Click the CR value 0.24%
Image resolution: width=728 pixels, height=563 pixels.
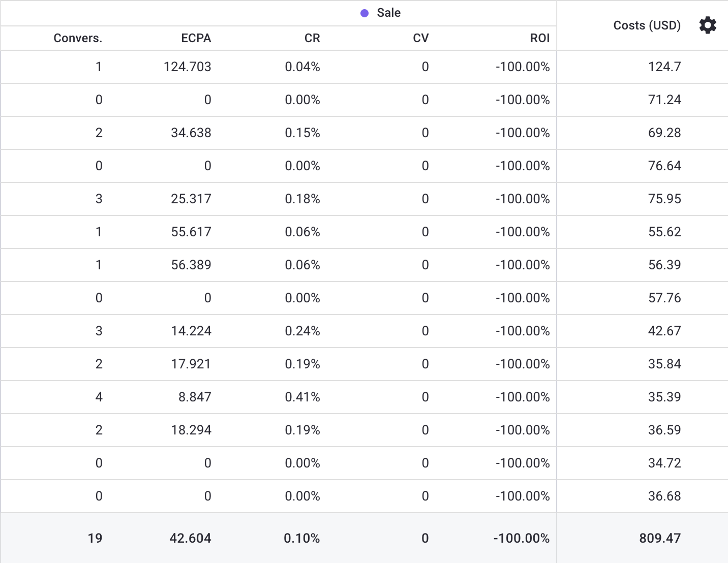[302, 331]
